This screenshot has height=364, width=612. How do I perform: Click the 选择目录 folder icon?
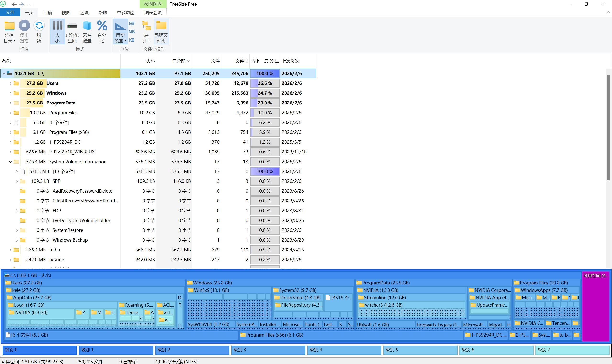point(9,26)
